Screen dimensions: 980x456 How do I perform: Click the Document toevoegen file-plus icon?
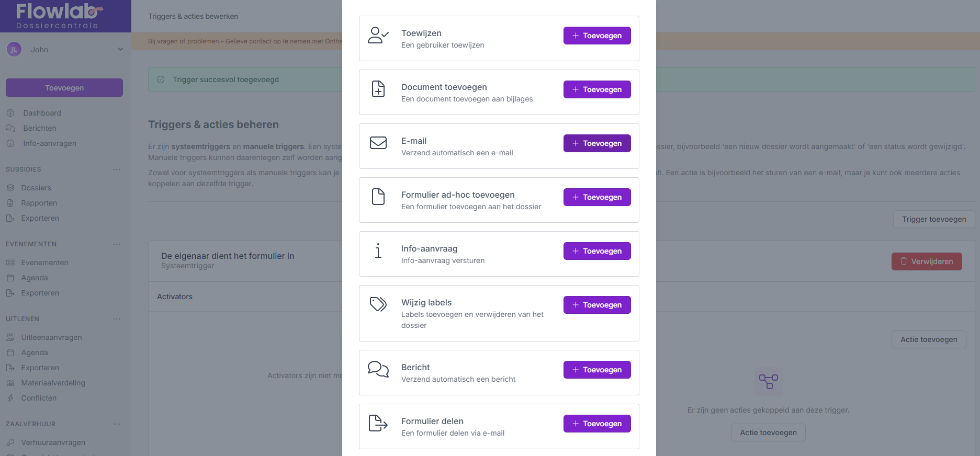pos(378,89)
